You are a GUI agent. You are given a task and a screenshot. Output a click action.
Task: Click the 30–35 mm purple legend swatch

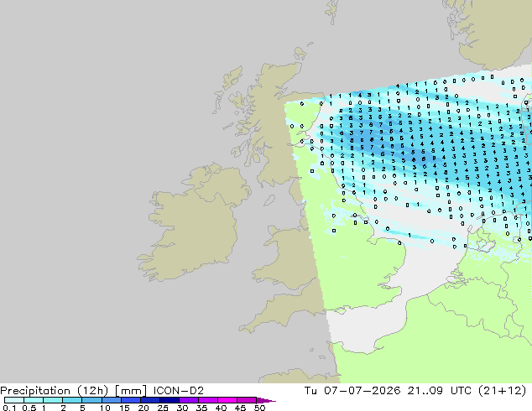(x=189, y=400)
